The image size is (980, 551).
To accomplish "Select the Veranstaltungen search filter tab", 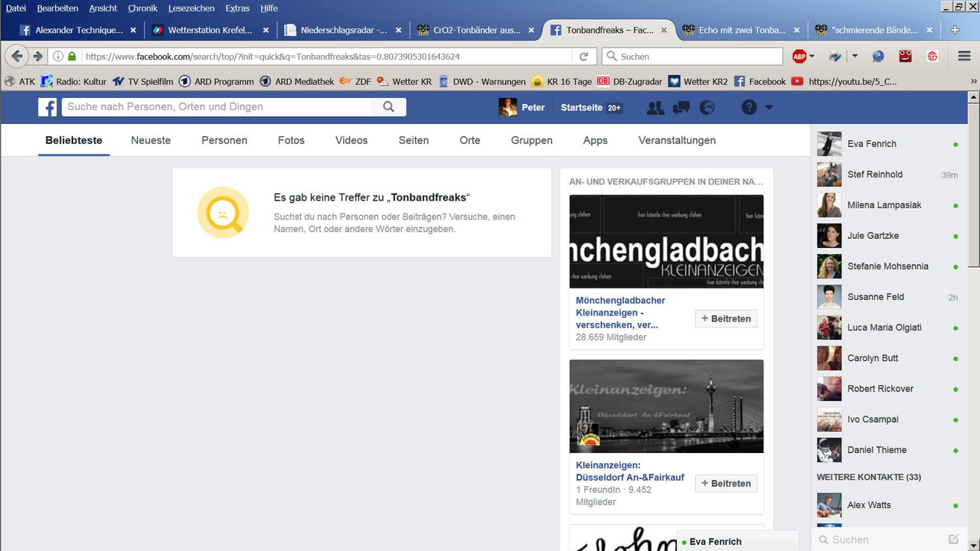I will coord(677,140).
